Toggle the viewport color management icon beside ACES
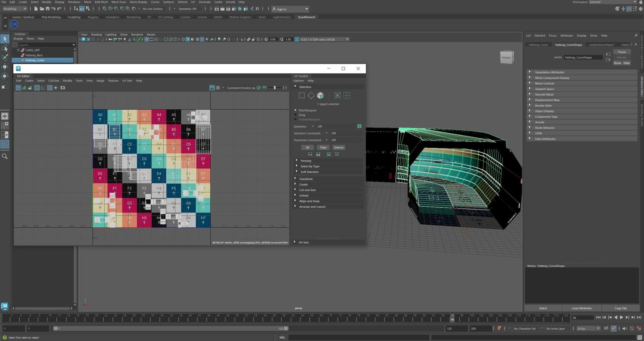The image size is (644, 341). pos(297,39)
